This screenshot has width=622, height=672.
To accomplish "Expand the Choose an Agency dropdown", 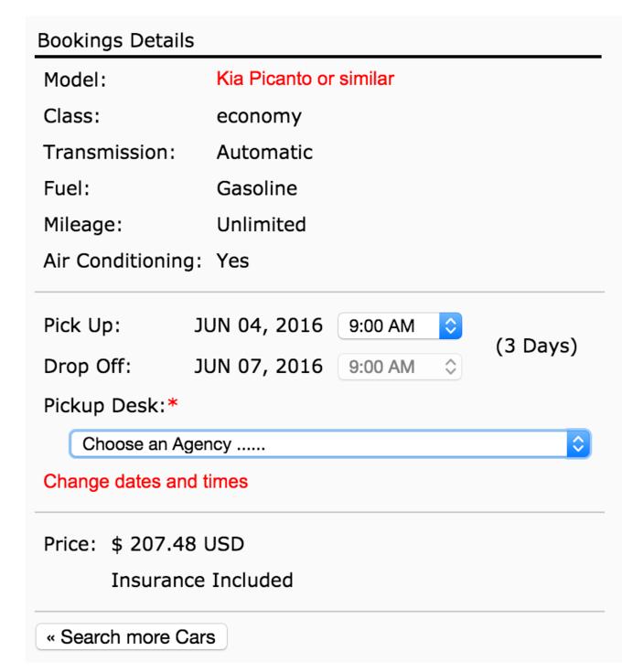I will click(x=329, y=444).
